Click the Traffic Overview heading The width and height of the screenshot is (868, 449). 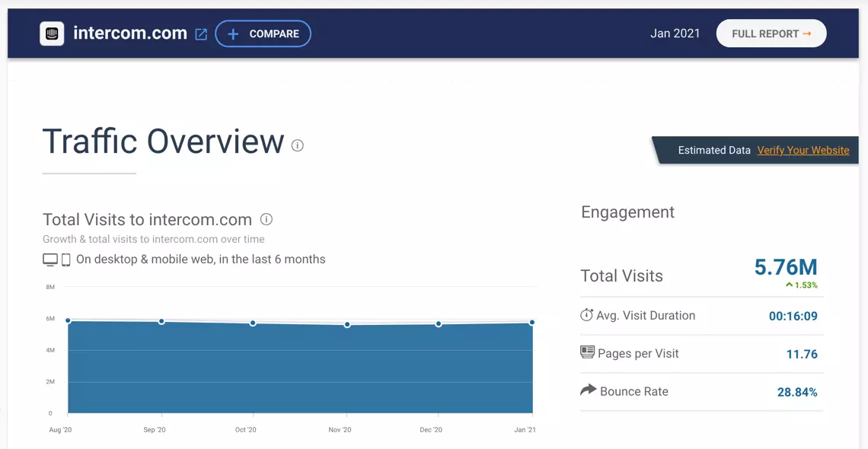click(163, 141)
